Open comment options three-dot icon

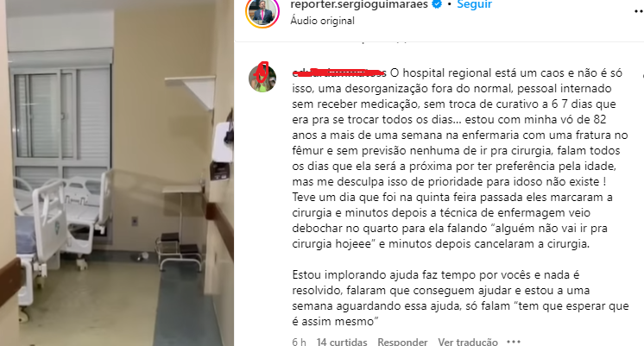pyautogui.click(x=514, y=342)
